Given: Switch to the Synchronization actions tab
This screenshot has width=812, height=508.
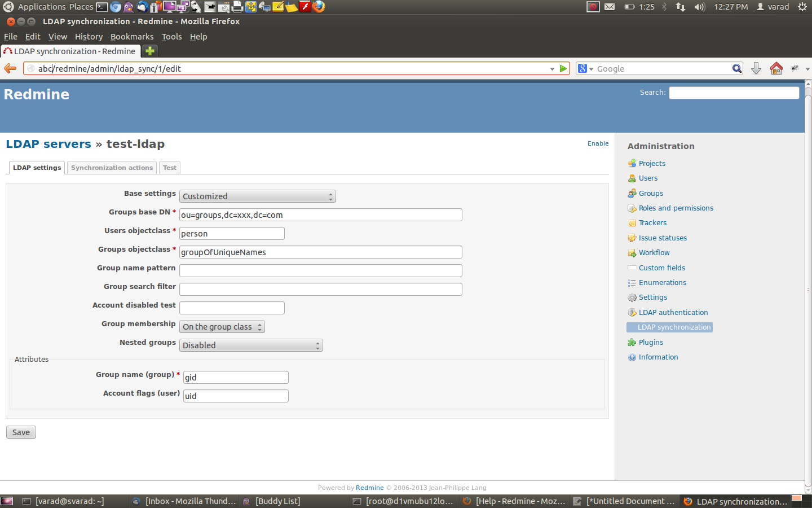Looking at the screenshot, I should click(x=111, y=167).
